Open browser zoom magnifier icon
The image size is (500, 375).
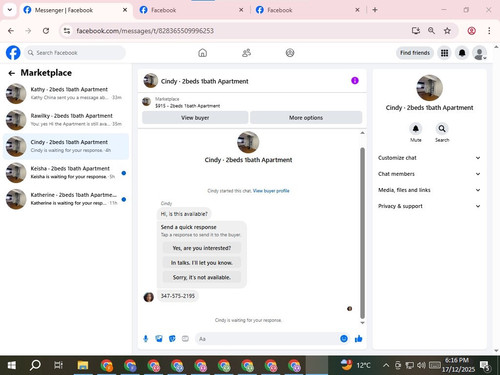pos(431,31)
